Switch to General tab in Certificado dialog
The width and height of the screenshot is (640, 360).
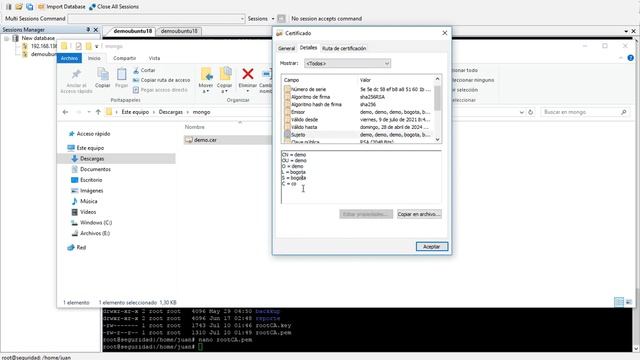tap(286, 48)
